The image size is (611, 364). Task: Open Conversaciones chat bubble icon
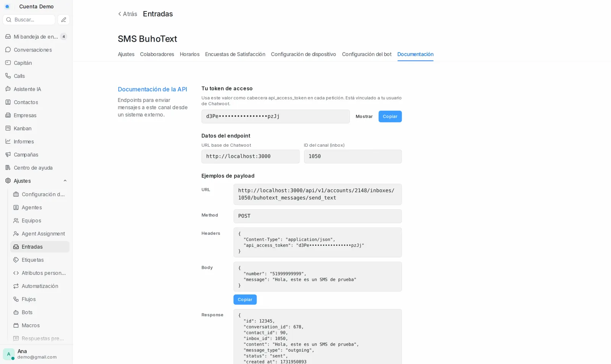coord(8,50)
